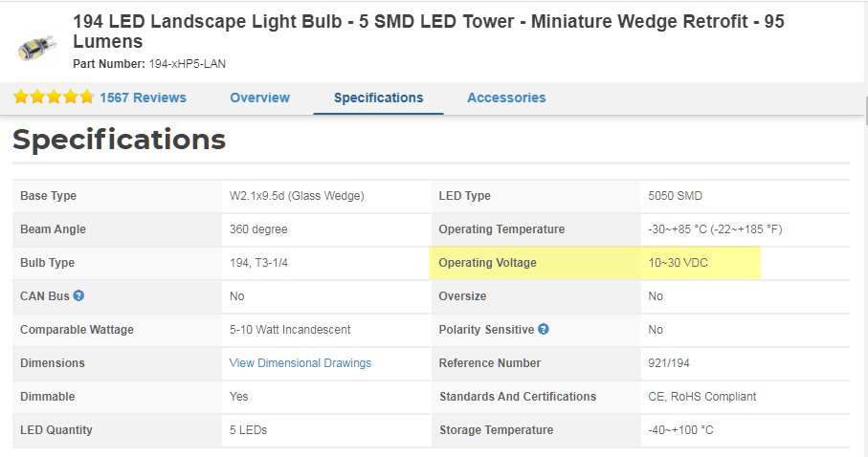Click the highlighted Operating Voltage label
868x457 pixels.
[x=487, y=263]
